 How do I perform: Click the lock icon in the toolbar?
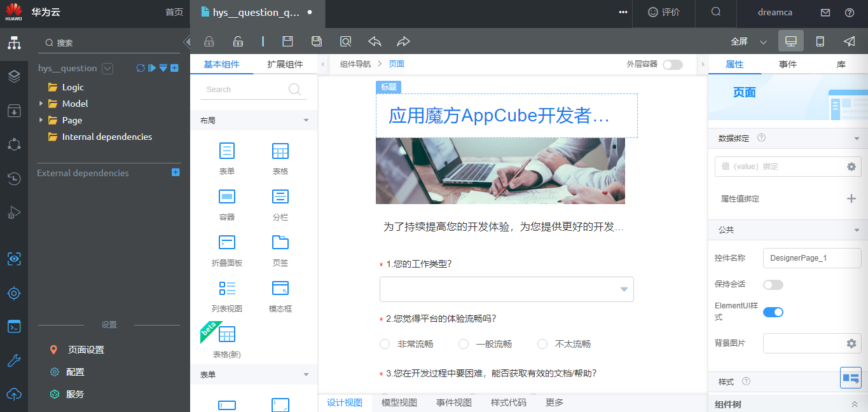209,41
